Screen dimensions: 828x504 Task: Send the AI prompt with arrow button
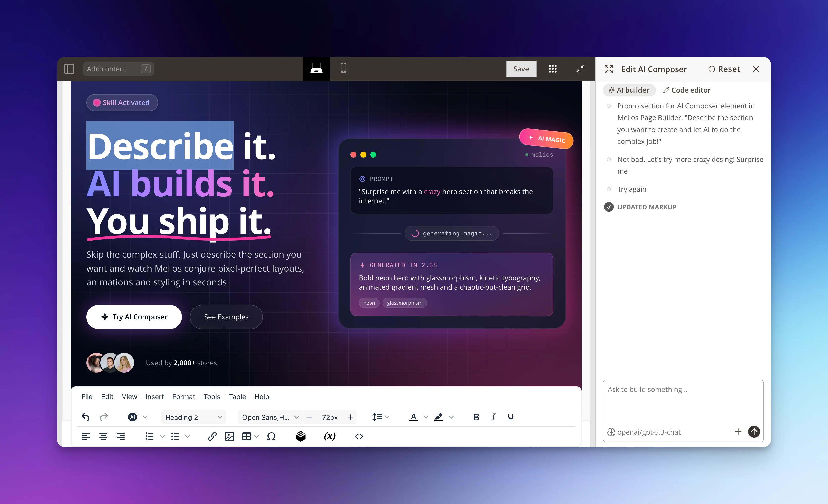(754, 432)
